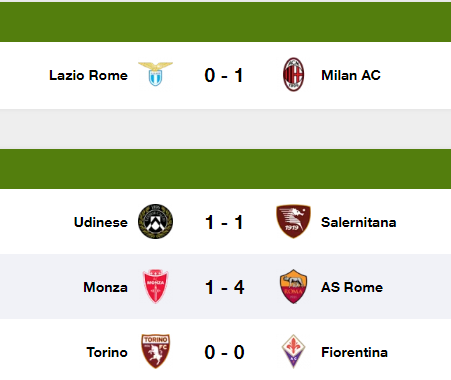Viewport: 451px width, 380px height.
Task: Open the Fiorentina team name
Action: point(354,352)
